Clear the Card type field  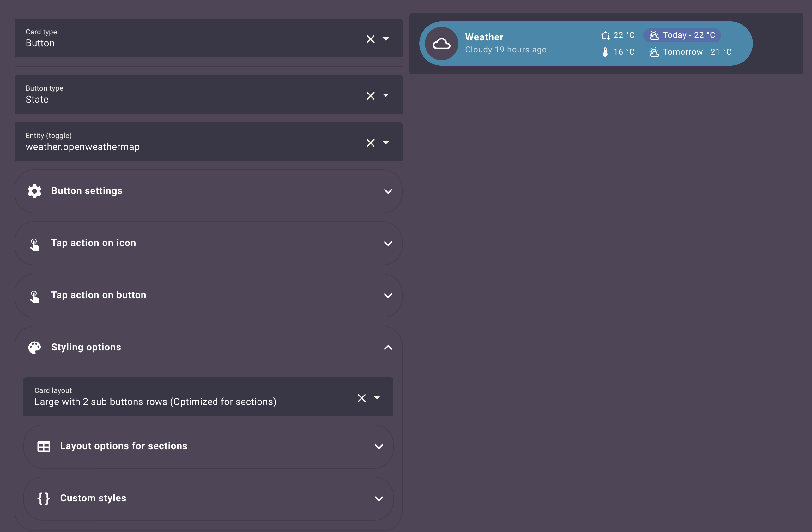pyautogui.click(x=371, y=39)
